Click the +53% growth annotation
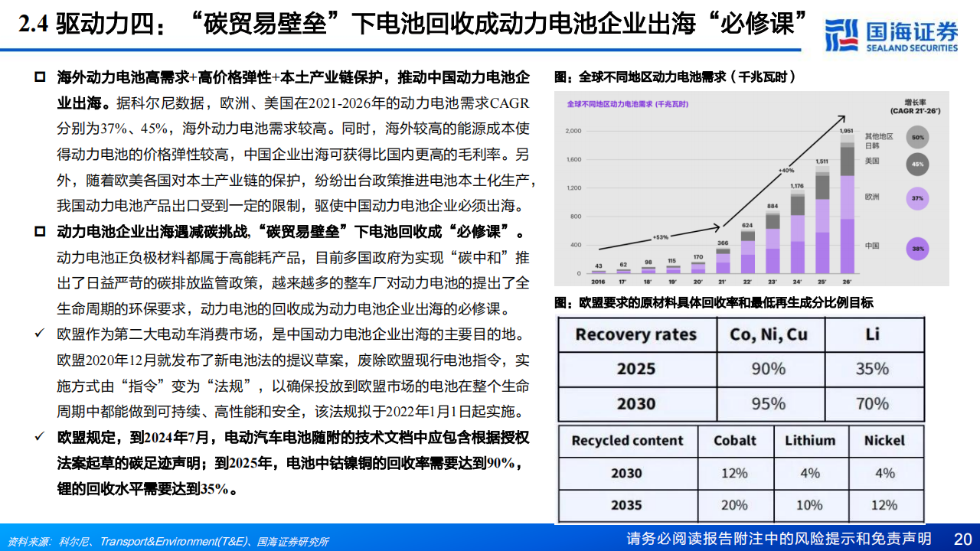This screenshot has height=551, width=980. (660, 236)
